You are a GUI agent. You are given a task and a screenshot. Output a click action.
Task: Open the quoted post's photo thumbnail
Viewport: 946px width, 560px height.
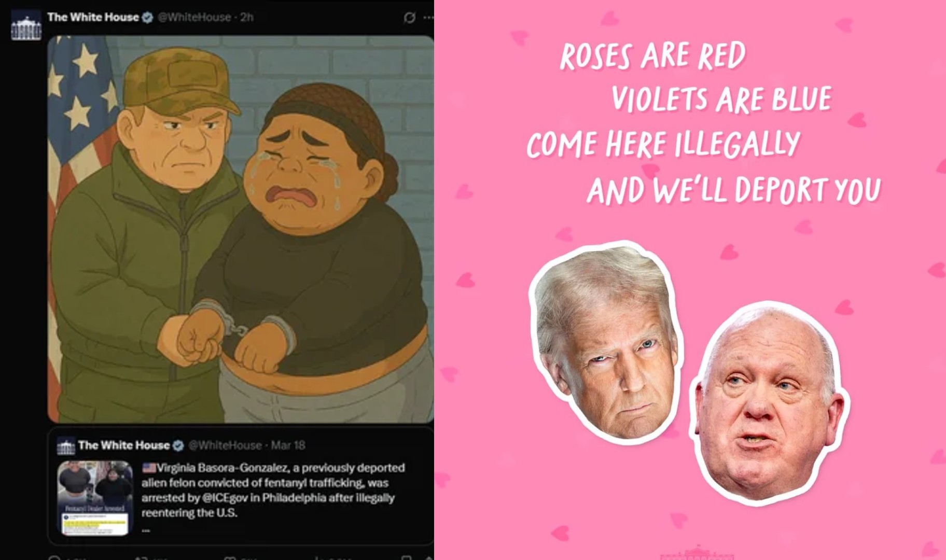(95, 498)
